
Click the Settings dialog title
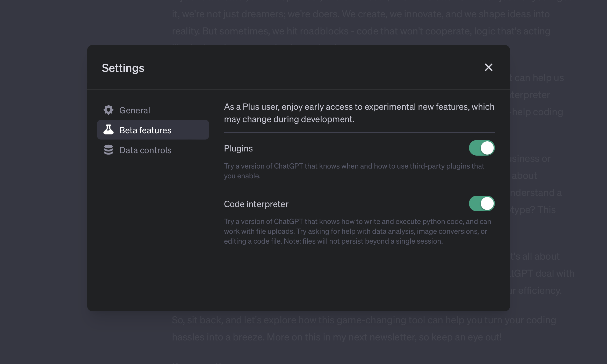click(123, 68)
